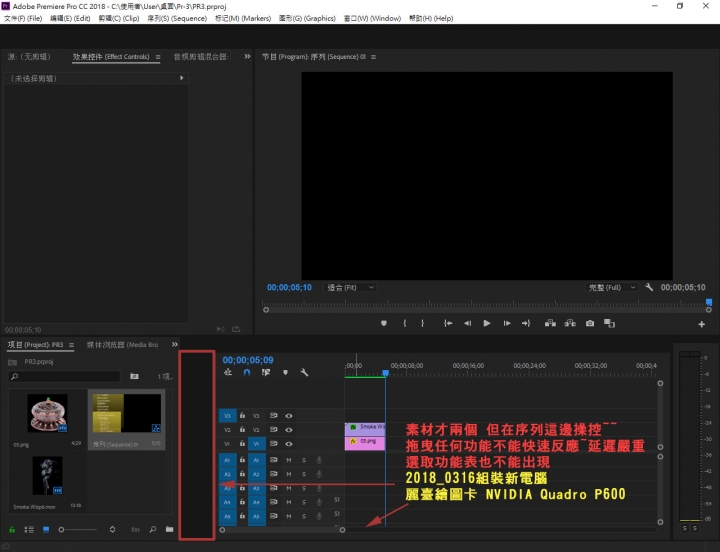Toggle V1 track visibility eye

288,444
